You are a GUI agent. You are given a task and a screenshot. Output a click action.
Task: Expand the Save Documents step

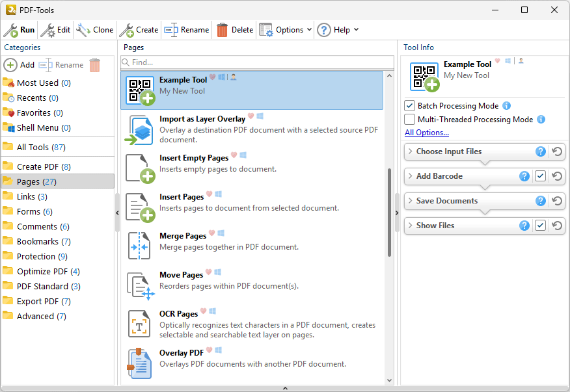411,200
